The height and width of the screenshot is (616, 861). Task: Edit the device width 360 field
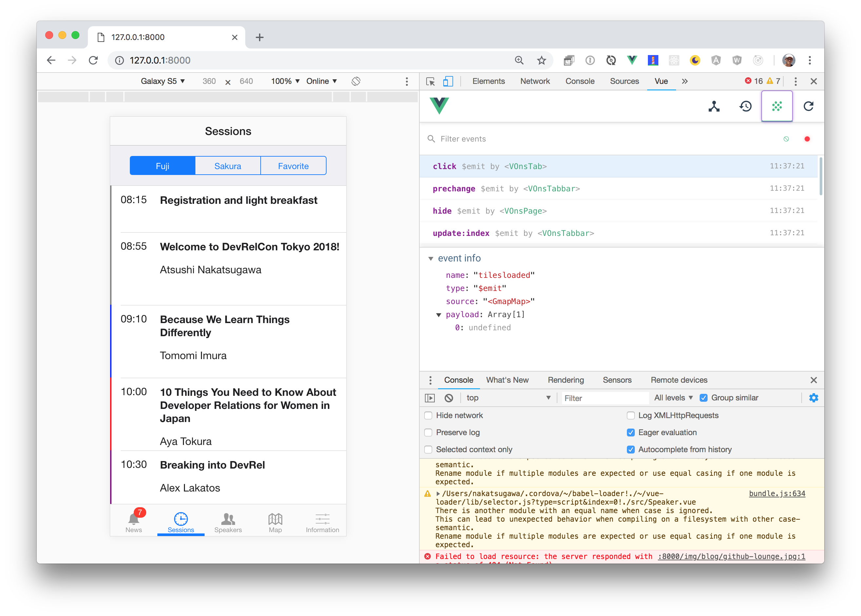click(x=209, y=81)
